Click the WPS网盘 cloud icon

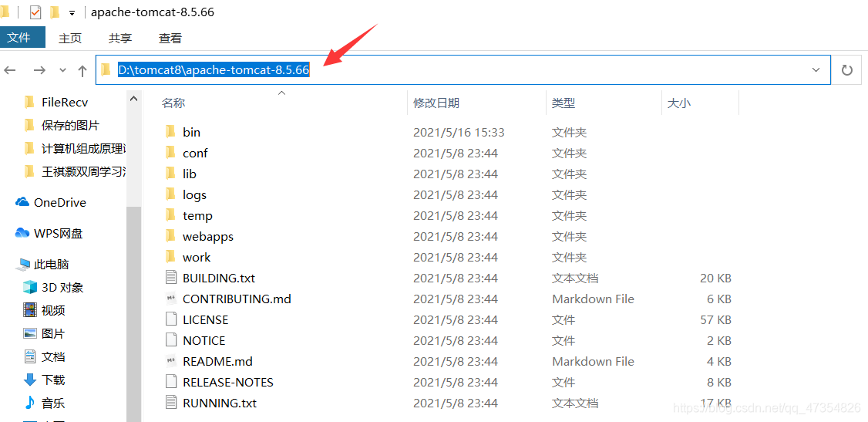22,234
